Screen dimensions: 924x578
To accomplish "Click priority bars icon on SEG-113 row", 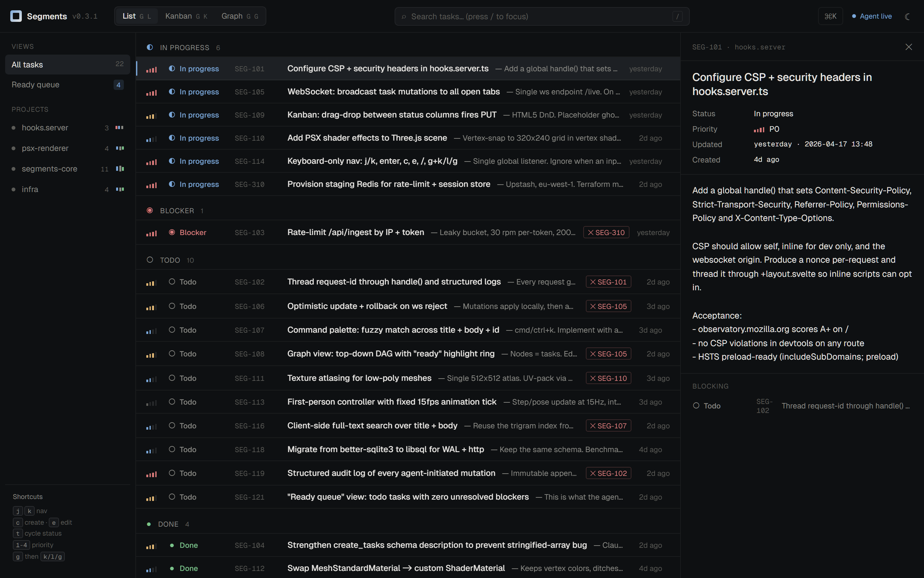I will 151,403.
